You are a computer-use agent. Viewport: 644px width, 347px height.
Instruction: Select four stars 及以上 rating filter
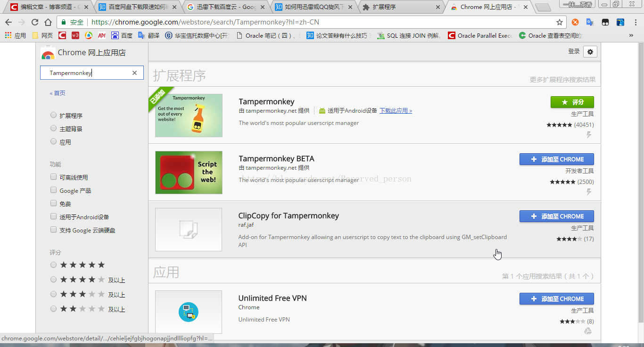pyautogui.click(x=53, y=280)
